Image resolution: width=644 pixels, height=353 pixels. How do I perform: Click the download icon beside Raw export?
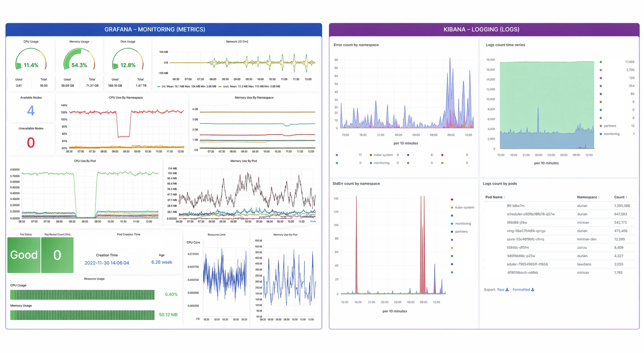pos(507,290)
